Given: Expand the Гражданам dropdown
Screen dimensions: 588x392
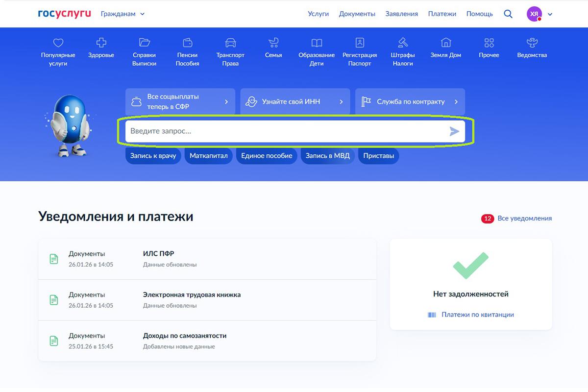Looking at the screenshot, I should point(122,14).
